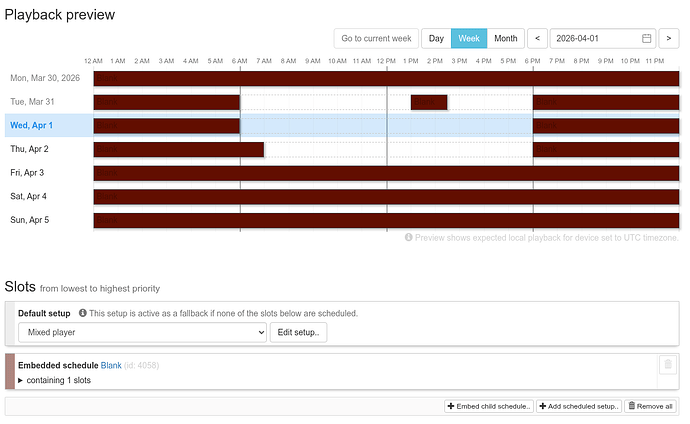Click Go to current week button
This screenshot has width=690, height=424.
click(376, 39)
